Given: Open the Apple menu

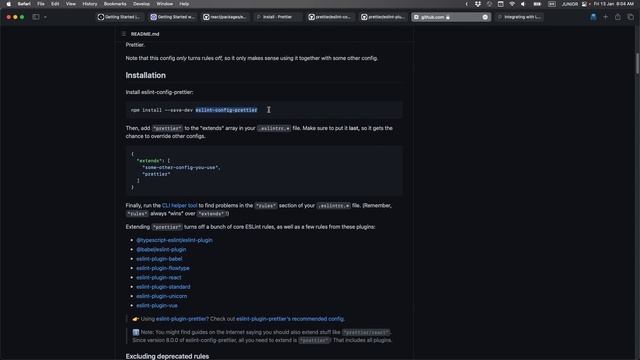Looking at the screenshot, I should point(9,4).
